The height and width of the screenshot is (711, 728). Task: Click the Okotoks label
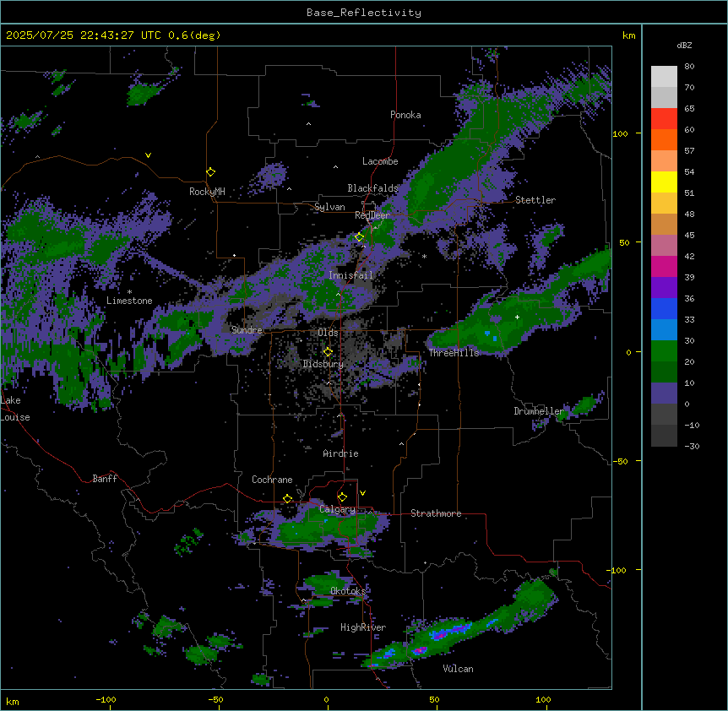pos(348,591)
